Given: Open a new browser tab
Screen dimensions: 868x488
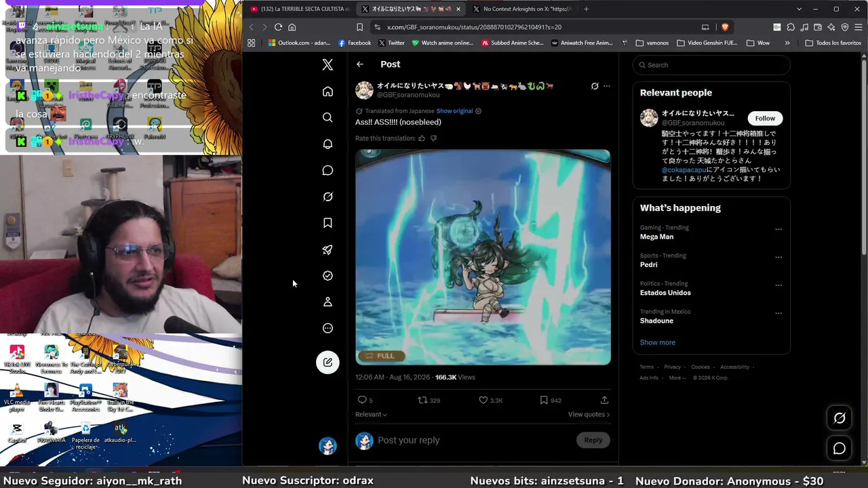Looking at the screenshot, I should [586, 9].
